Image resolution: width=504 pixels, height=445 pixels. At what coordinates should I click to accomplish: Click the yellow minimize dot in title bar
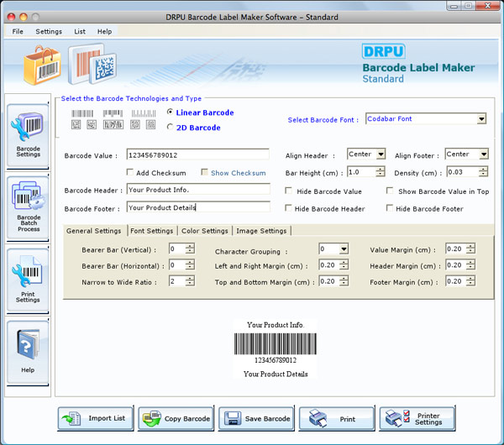pyautogui.click(x=24, y=17)
